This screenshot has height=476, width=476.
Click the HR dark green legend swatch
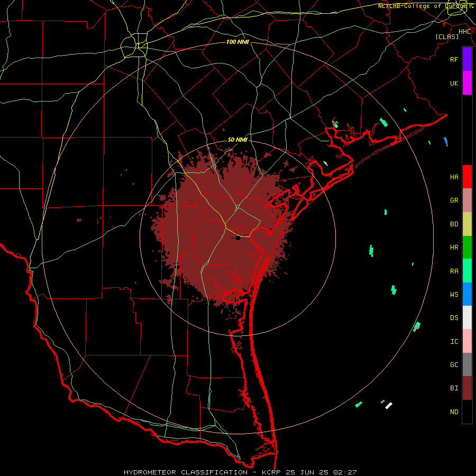pos(467,248)
